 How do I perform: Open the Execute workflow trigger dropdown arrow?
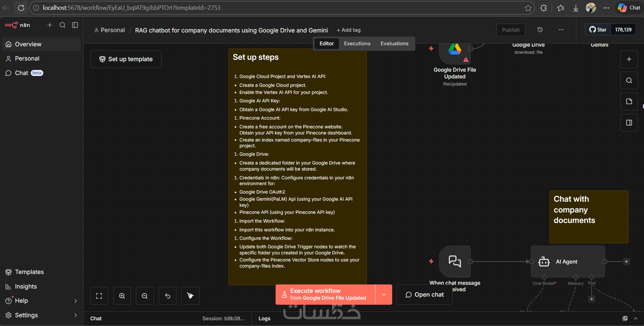pos(384,295)
